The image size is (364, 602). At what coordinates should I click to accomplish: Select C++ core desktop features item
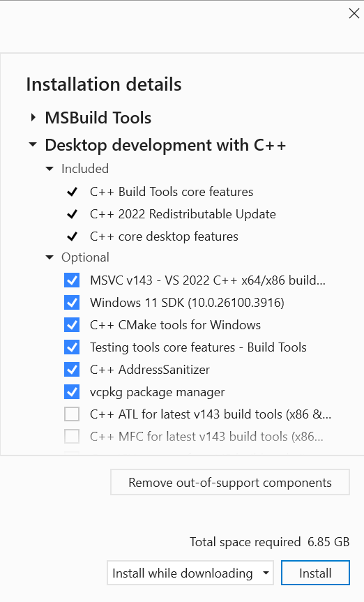tap(164, 236)
